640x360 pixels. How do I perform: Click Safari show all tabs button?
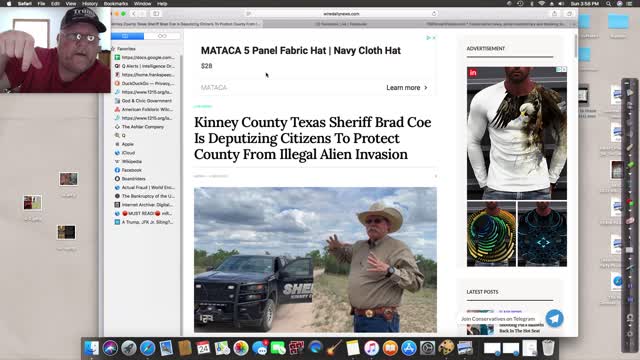point(569,13)
